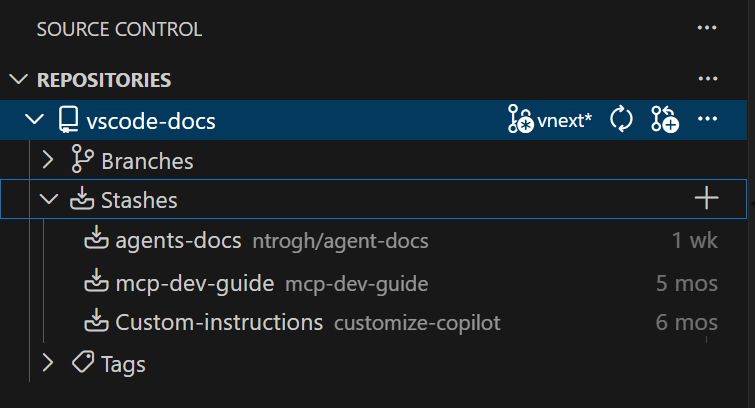Screen dimensions: 755x408
Task: Expand the Branches tree node
Action: tap(48, 160)
